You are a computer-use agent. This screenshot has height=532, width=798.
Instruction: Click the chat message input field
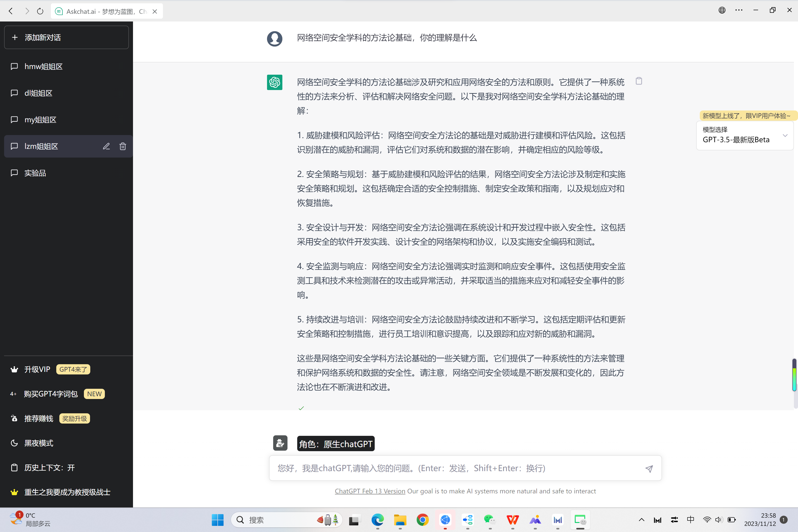(x=455, y=468)
